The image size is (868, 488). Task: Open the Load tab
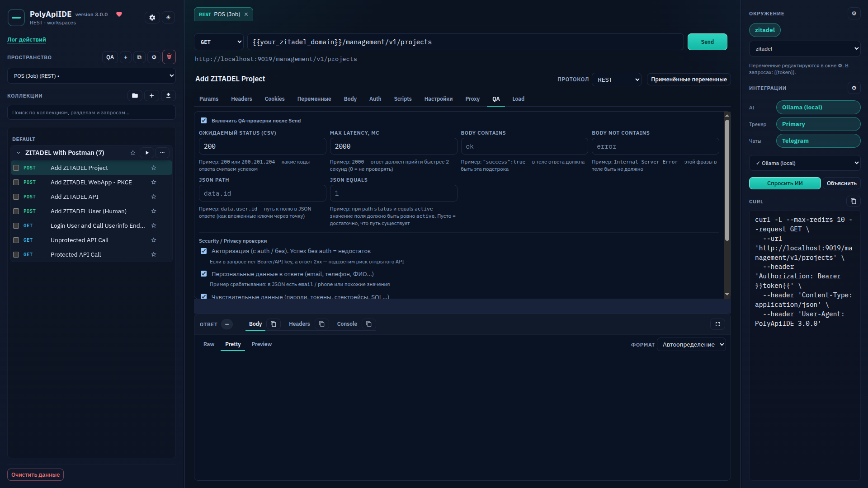(x=518, y=99)
